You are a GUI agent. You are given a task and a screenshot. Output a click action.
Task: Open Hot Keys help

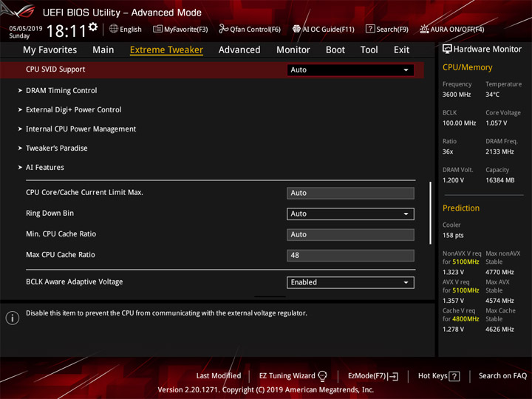pos(432,376)
